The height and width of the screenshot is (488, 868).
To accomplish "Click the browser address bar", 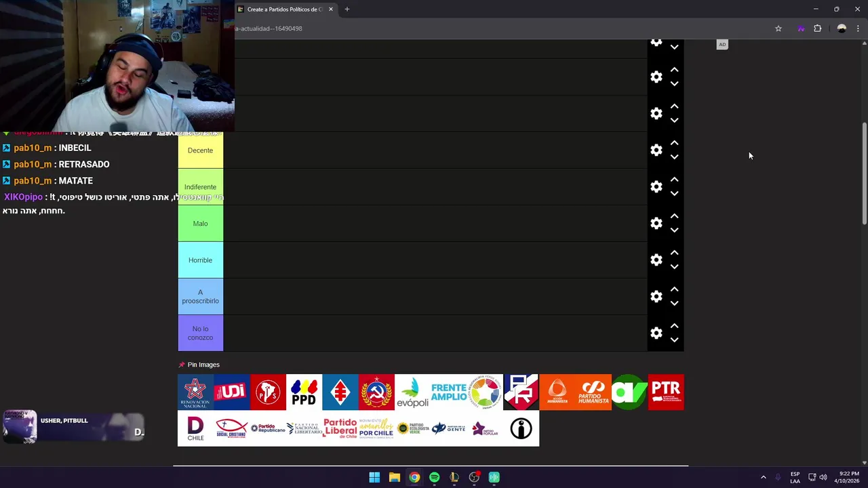I will click(x=502, y=28).
